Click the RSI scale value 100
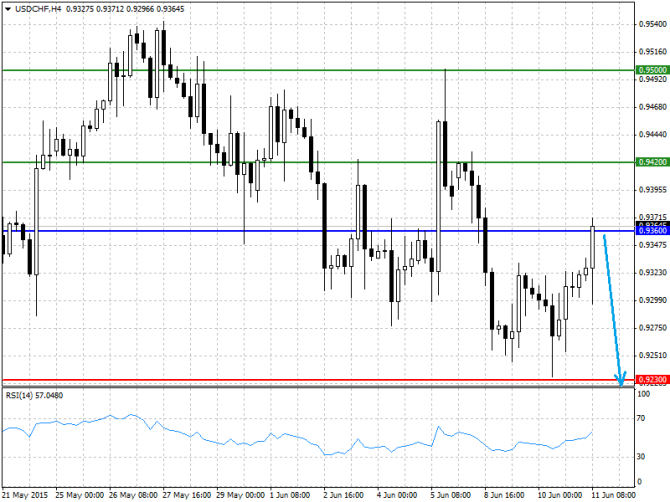This screenshot has height=502, width=670. tap(644, 394)
